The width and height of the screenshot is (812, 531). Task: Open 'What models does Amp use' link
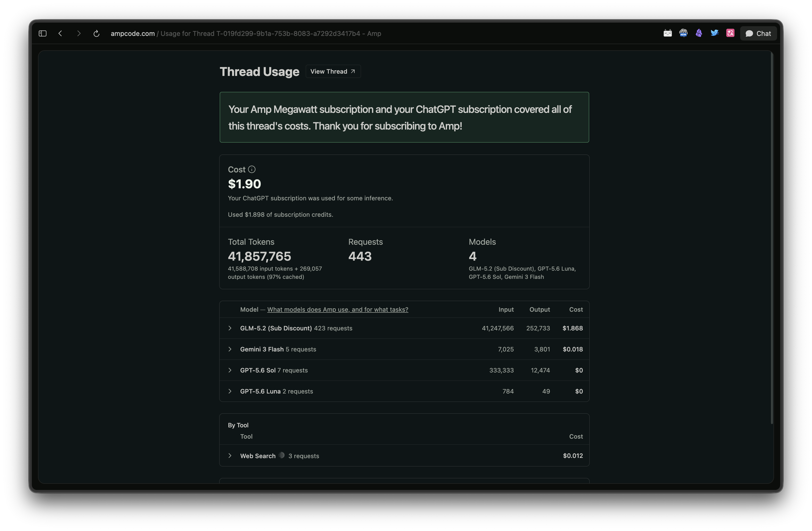[x=337, y=309]
